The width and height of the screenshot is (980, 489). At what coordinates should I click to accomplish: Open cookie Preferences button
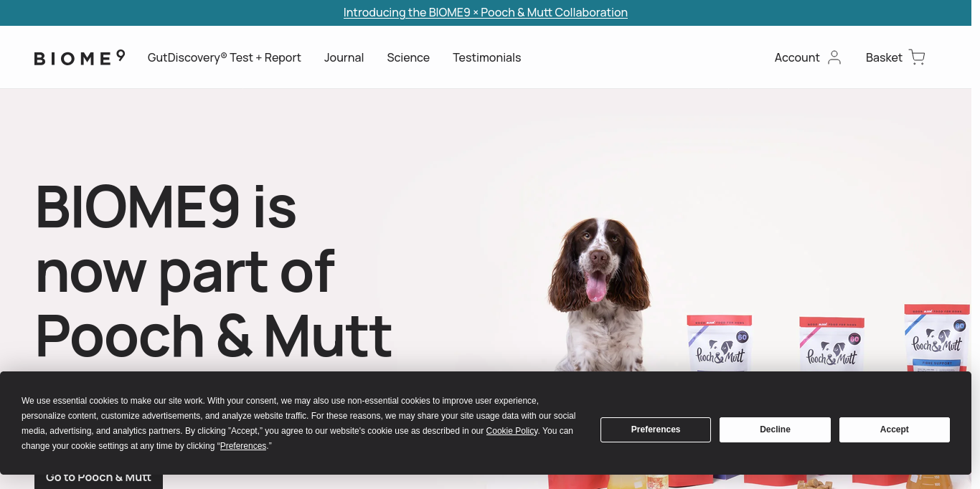point(656,429)
